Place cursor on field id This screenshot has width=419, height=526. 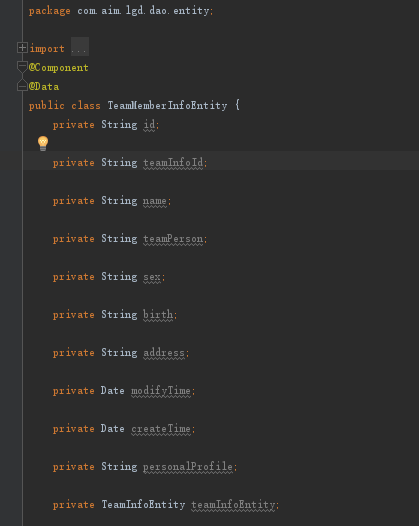tap(149, 124)
